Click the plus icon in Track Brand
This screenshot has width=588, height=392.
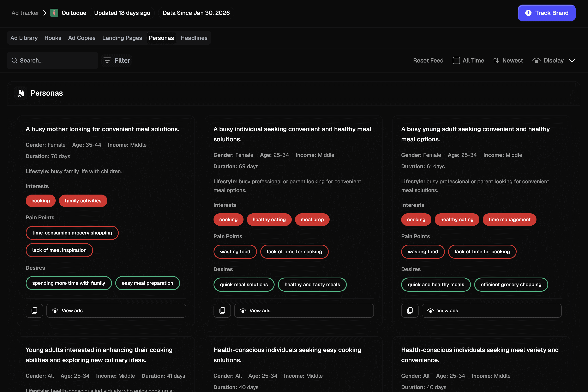pyautogui.click(x=528, y=13)
